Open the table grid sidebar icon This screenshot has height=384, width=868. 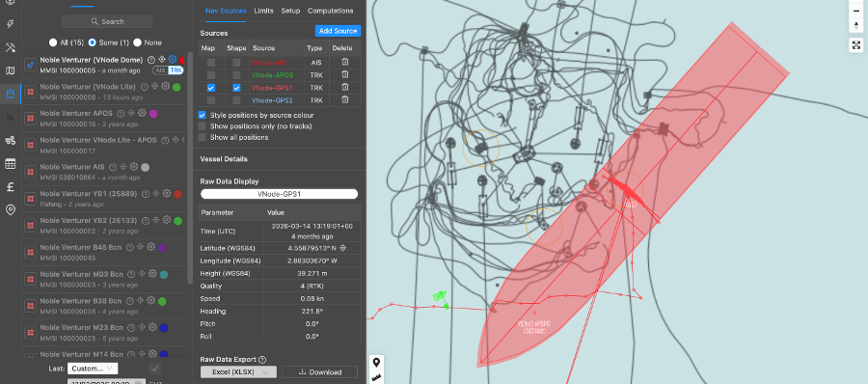(10, 163)
